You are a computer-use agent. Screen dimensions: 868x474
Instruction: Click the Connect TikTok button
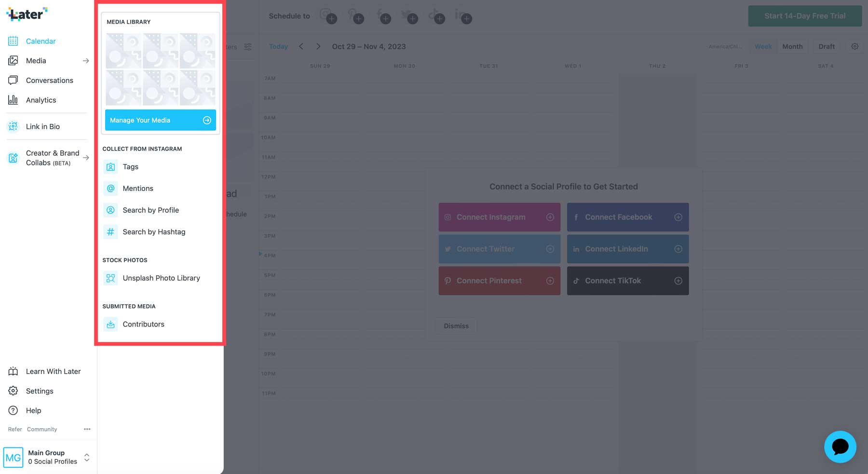pos(628,281)
